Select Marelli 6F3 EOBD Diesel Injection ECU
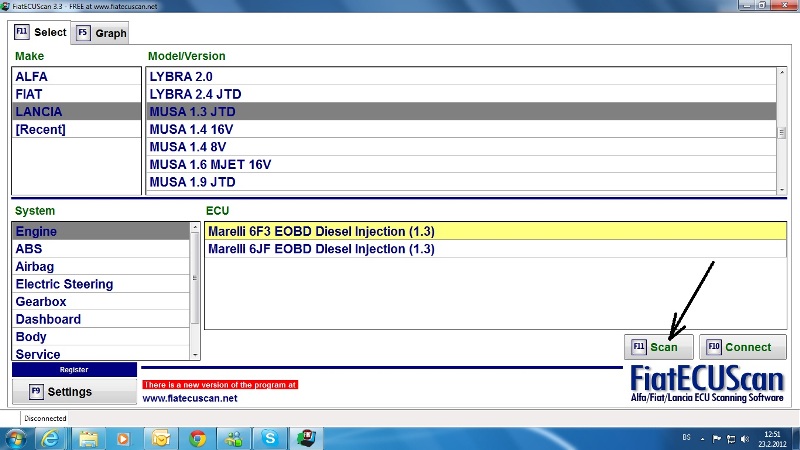 pyautogui.click(x=495, y=231)
